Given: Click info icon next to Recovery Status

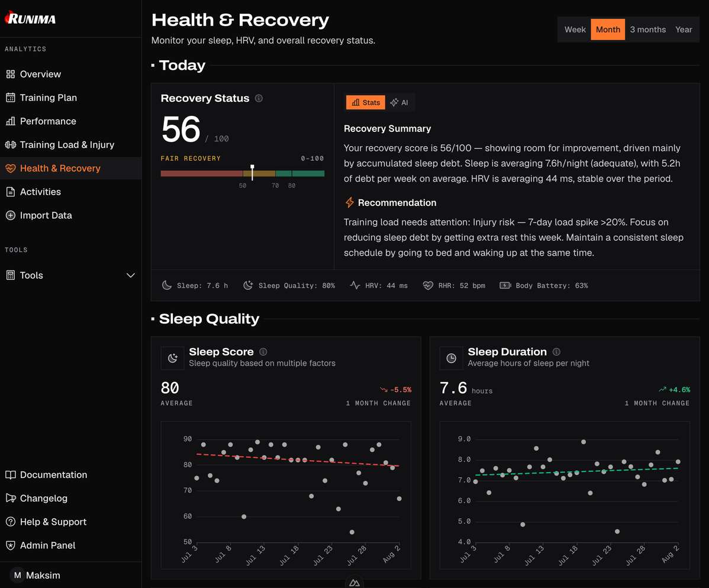Looking at the screenshot, I should 259,98.
